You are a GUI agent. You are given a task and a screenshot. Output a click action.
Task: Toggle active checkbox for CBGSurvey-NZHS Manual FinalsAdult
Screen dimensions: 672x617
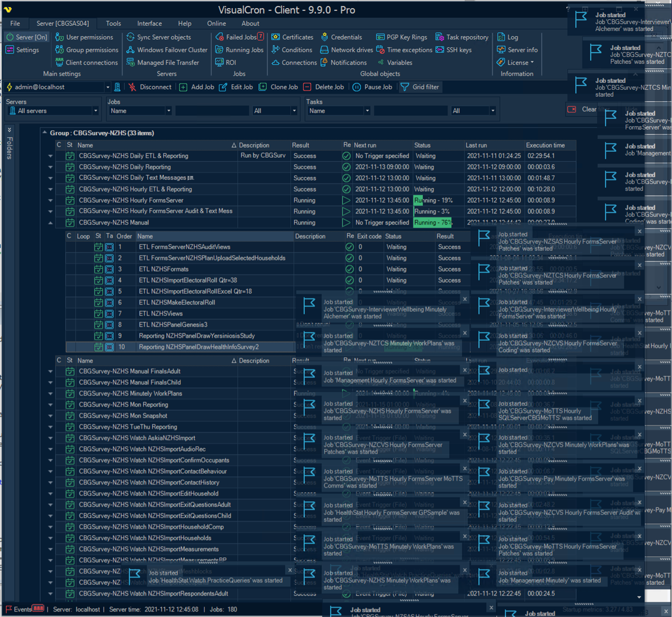point(70,371)
